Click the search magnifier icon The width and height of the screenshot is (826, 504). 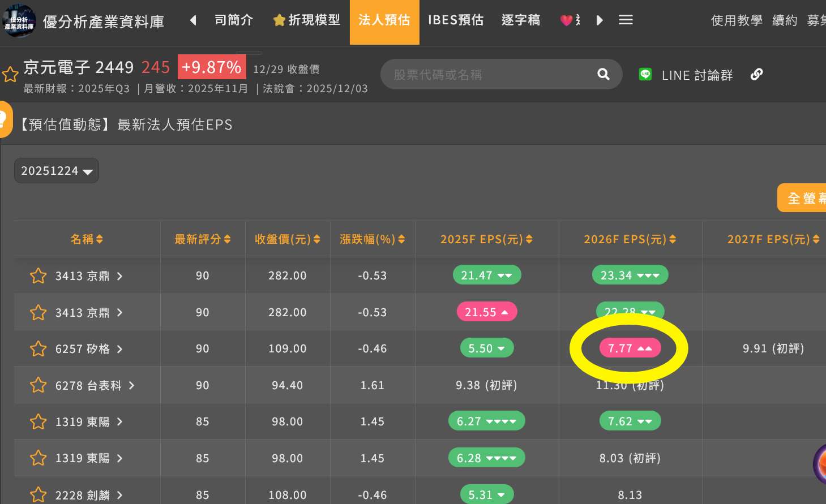(604, 74)
